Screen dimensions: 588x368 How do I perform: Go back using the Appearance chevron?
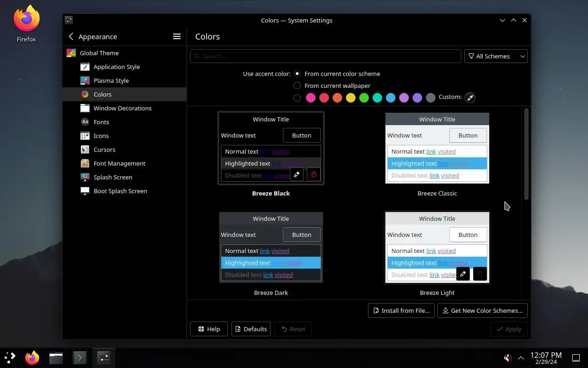pyautogui.click(x=71, y=36)
